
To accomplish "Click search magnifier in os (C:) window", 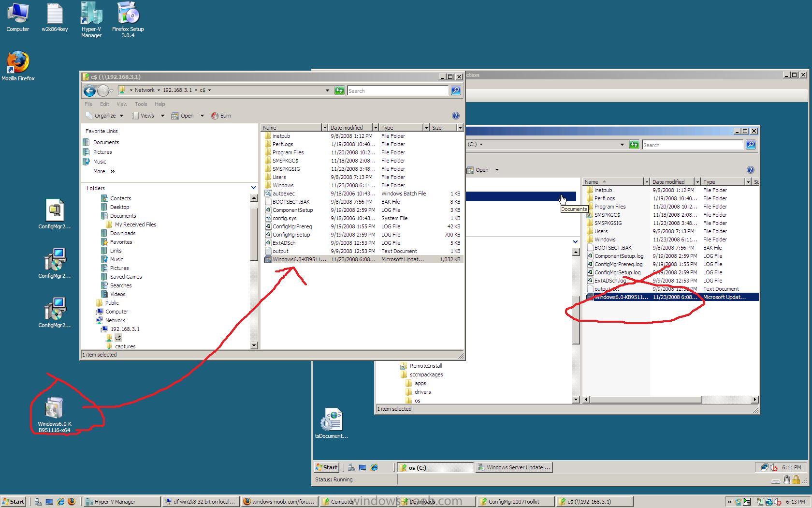I will 751,145.
